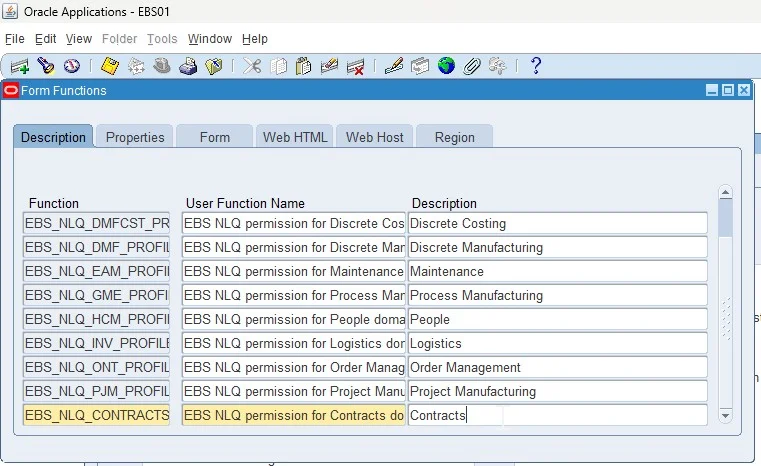Open the Folder menu

[119, 39]
